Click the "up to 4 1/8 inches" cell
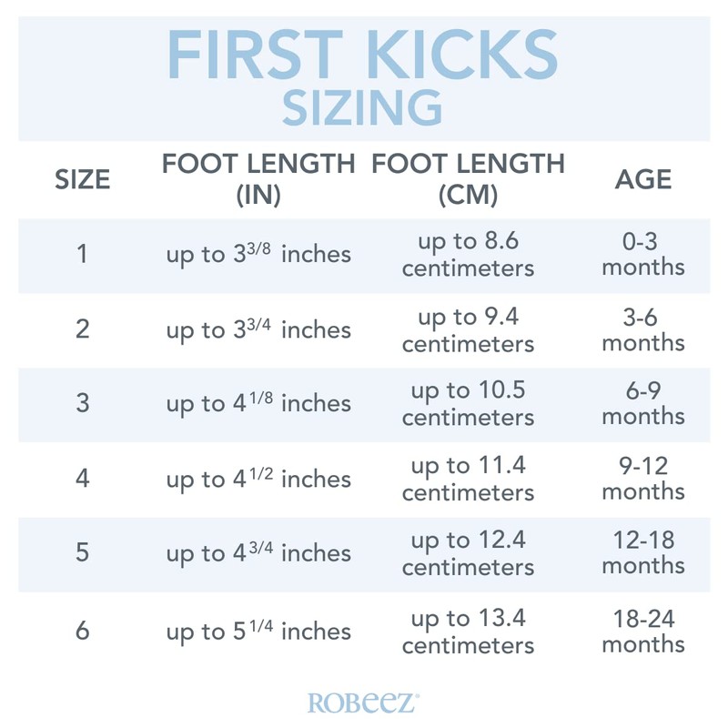 [258, 404]
